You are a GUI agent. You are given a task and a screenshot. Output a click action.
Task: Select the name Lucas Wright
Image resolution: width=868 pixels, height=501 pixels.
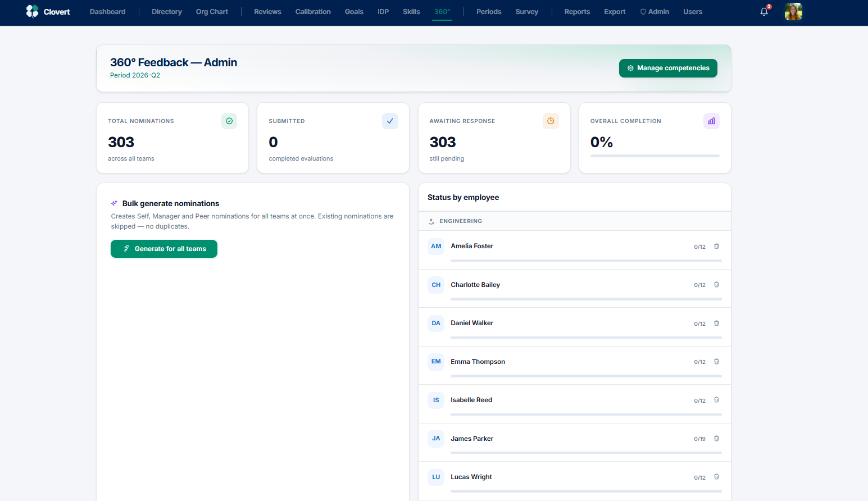click(x=471, y=477)
